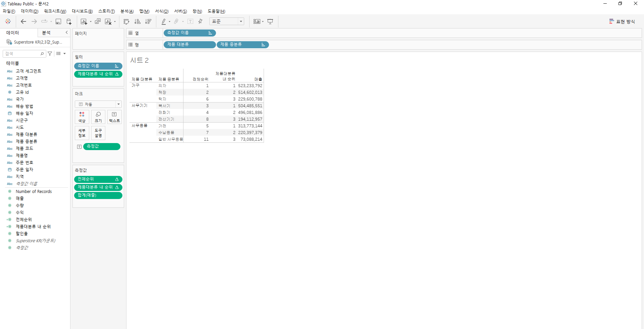Open dropdown arrow next to show/hide cards
This screenshot has height=329, width=644.
(263, 22)
